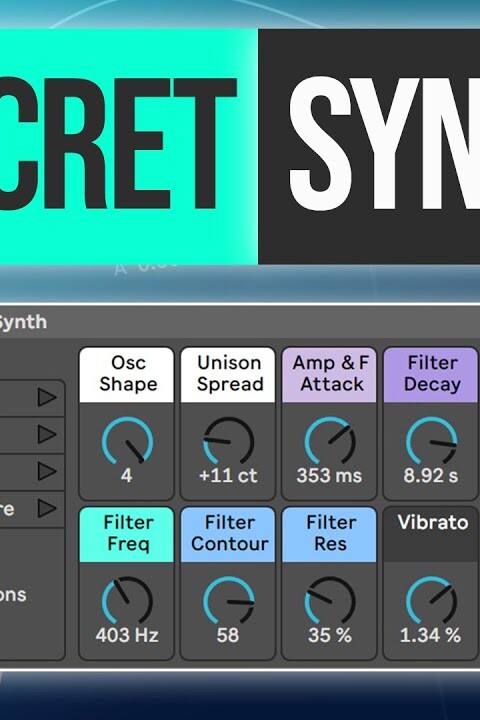
Task: Click the Amp & F Attack knob
Action: point(330,441)
